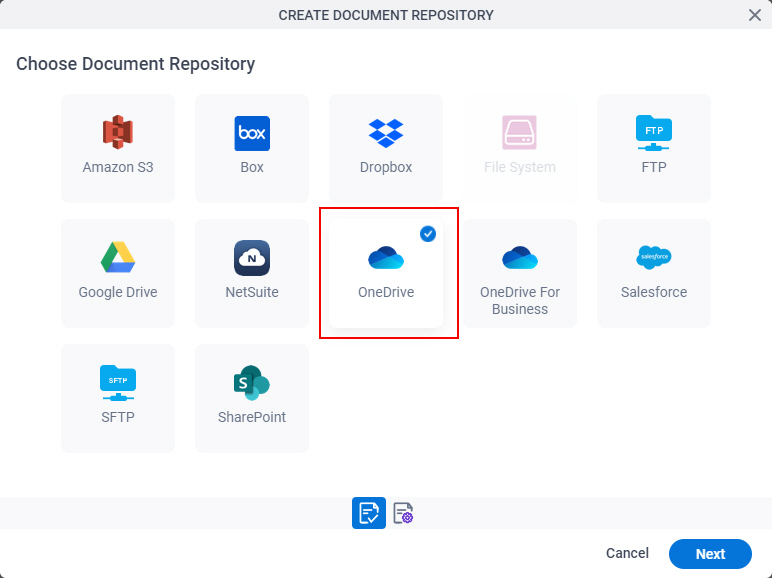
Task: Select the Salesforce cloud logo
Action: click(x=654, y=257)
